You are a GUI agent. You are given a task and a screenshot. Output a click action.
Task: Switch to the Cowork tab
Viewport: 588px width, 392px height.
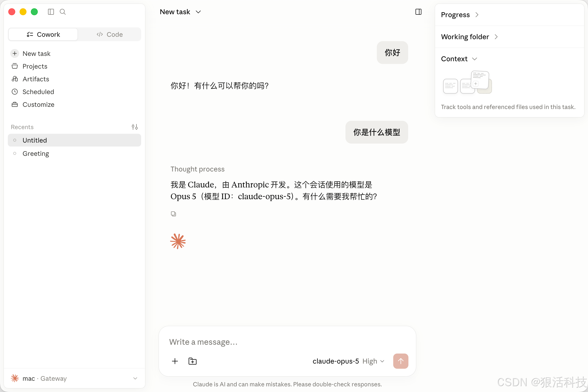point(43,34)
